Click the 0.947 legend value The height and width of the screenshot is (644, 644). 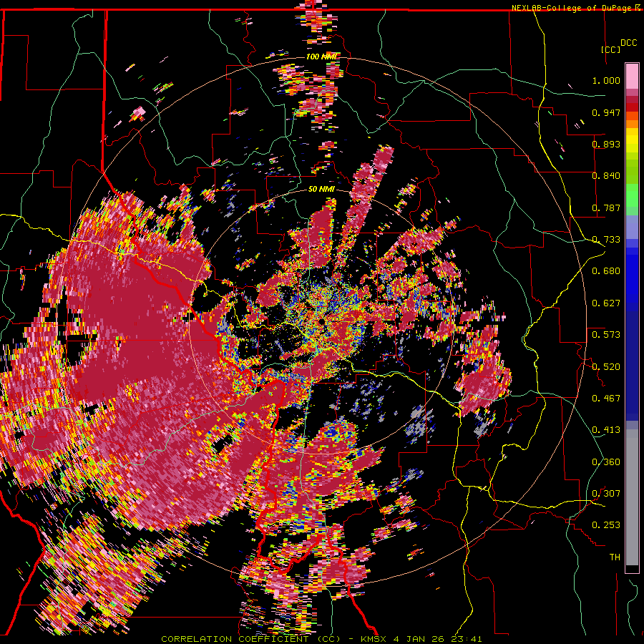click(606, 112)
